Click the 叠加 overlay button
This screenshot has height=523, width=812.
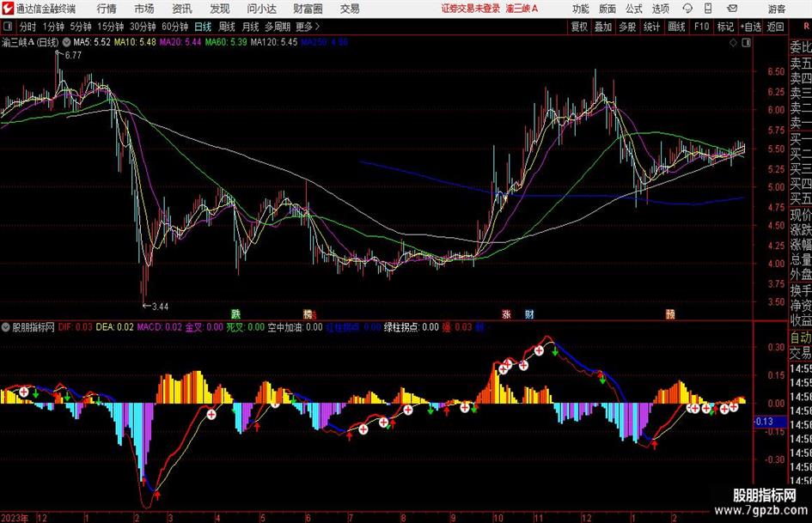click(603, 27)
